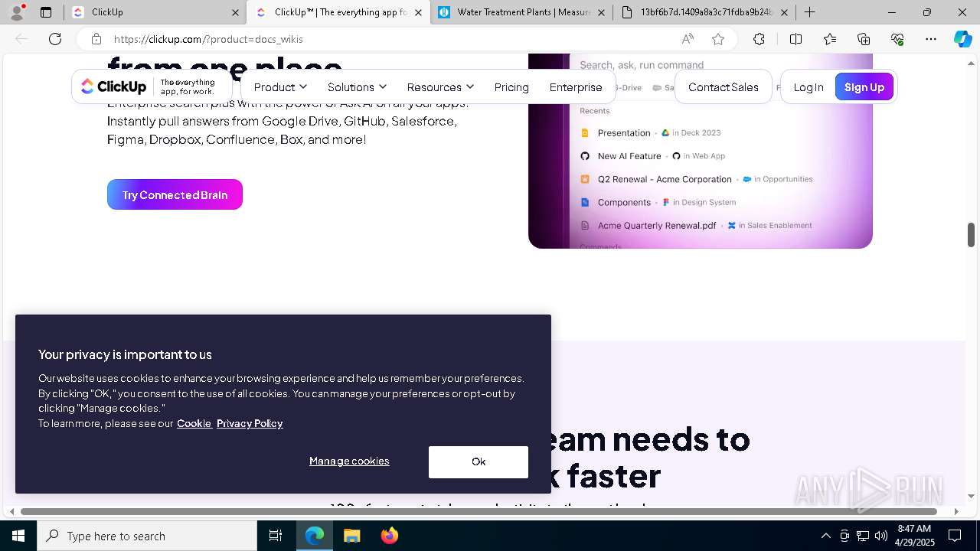Close the ClickUp everything app tab
980x551 pixels.
(x=418, y=12)
